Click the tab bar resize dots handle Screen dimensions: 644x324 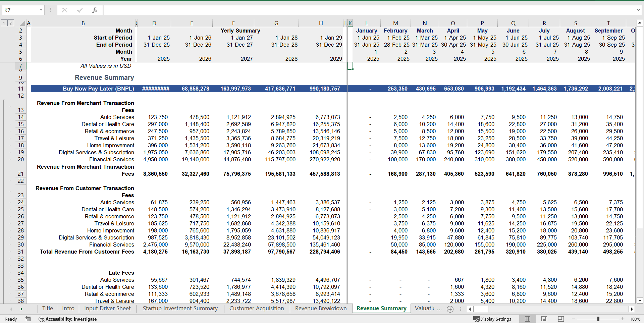[461, 309]
